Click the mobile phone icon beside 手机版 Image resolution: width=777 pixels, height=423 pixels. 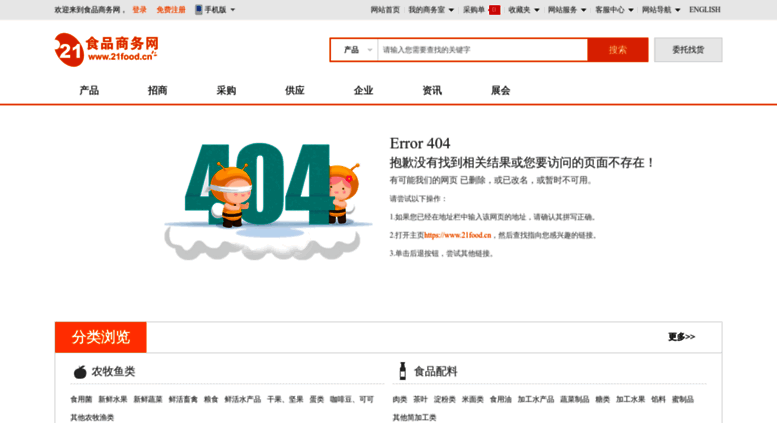coord(199,9)
